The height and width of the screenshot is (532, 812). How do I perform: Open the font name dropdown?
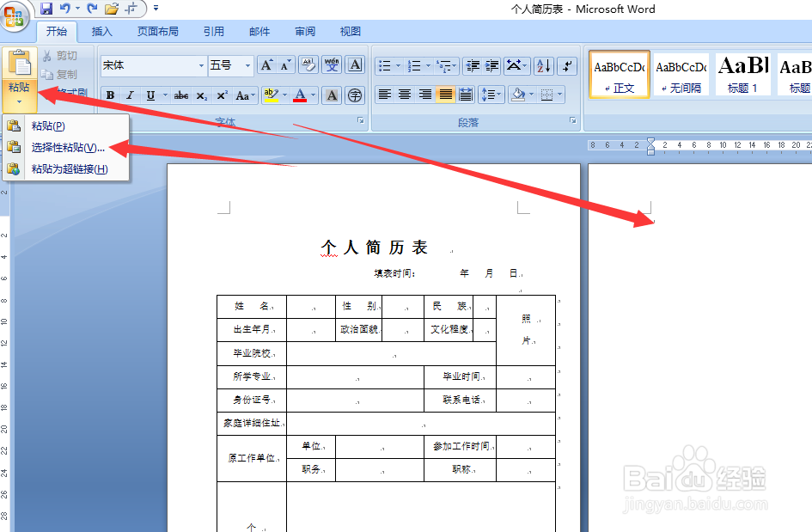202,64
